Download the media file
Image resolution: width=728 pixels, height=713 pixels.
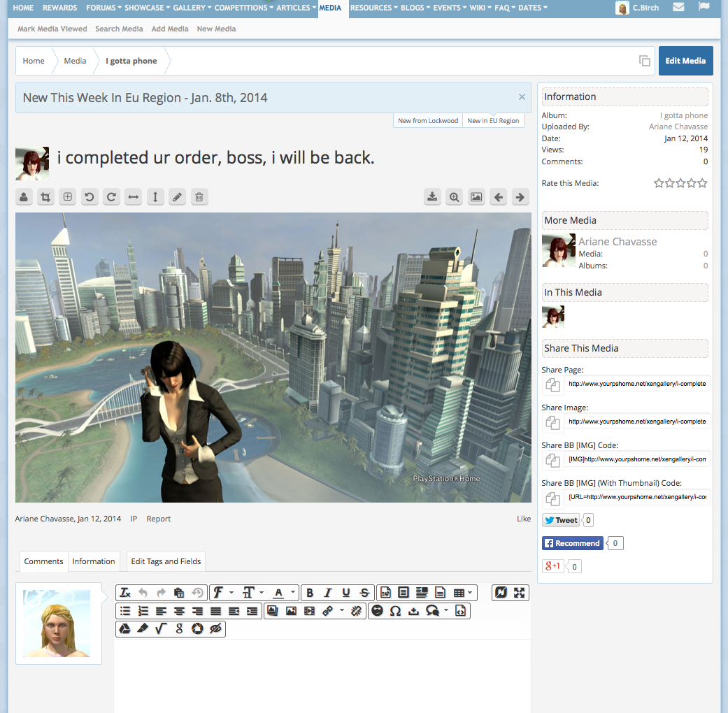[432, 197]
